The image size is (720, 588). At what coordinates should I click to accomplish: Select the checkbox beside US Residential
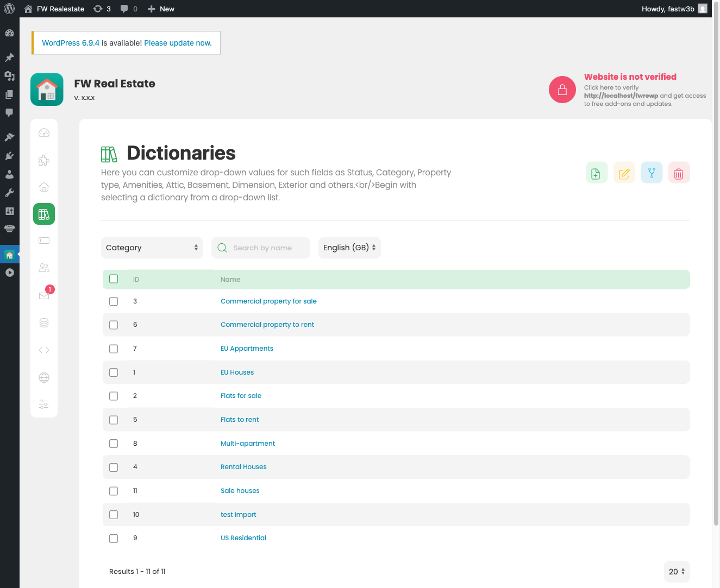(114, 538)
